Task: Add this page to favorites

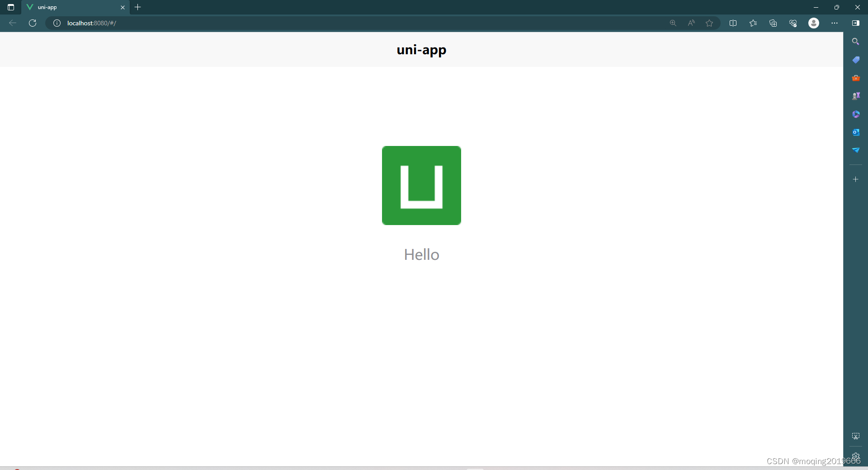Action: coord(709,23)
